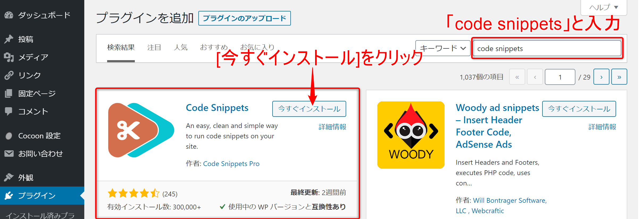Expand the ヘルプ help panel
The image size is (644, 219).
click(x=604, y=7)
